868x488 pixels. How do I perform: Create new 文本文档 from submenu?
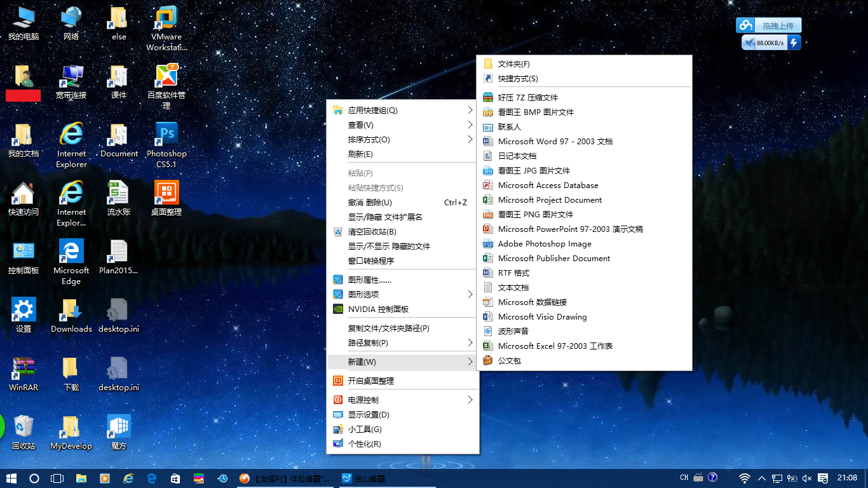[584, 287]
